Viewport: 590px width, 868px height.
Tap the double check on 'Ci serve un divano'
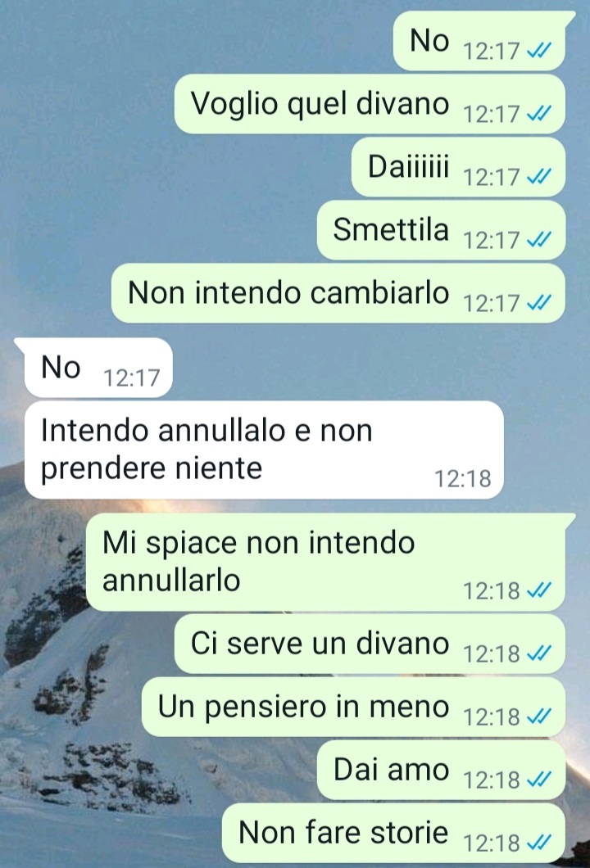[x=538, y=653]
